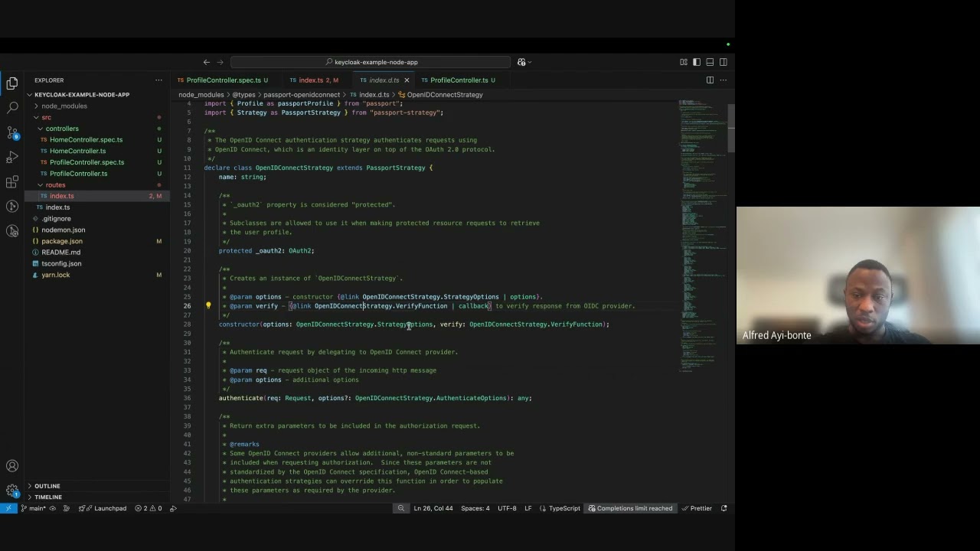Screen dimensions: 980x551
Task: Open README.md file
Action: tap(60, 253)
